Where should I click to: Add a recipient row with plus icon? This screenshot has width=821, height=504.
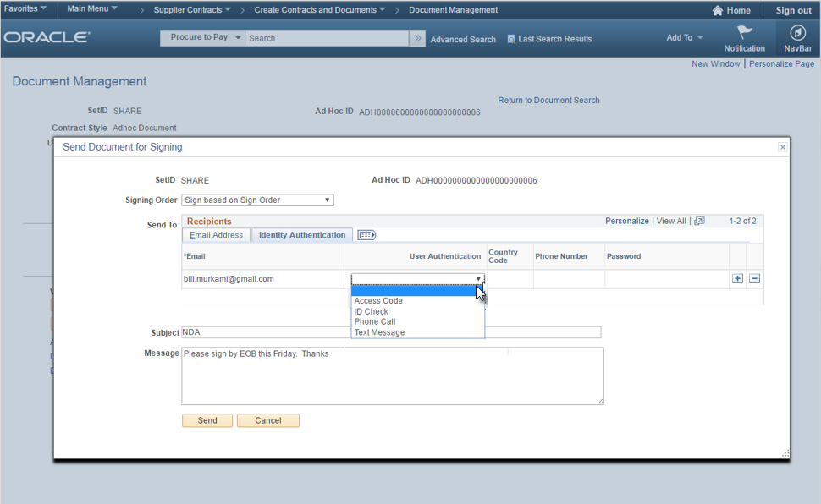coord(737,278)
